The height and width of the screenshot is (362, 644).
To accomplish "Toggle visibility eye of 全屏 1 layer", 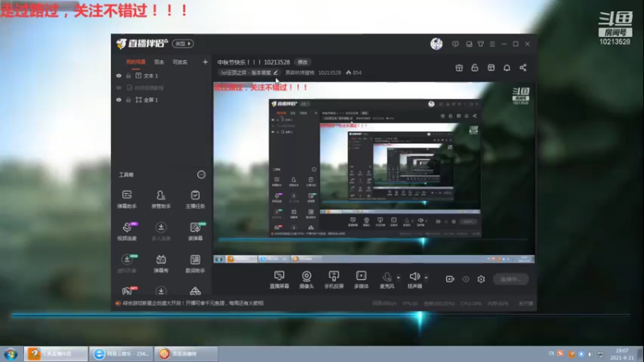I will click(x=118, y=100).
